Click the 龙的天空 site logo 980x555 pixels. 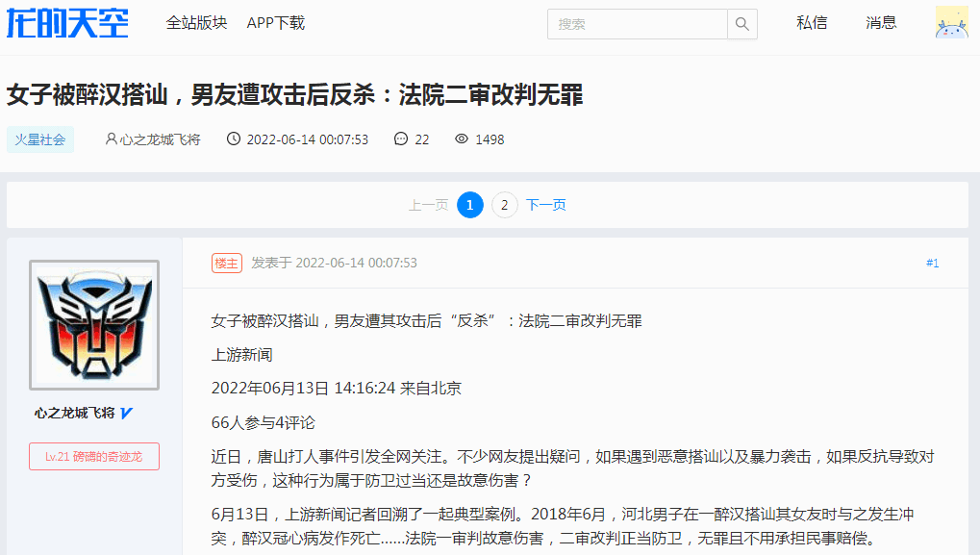(x=67, y=24)
